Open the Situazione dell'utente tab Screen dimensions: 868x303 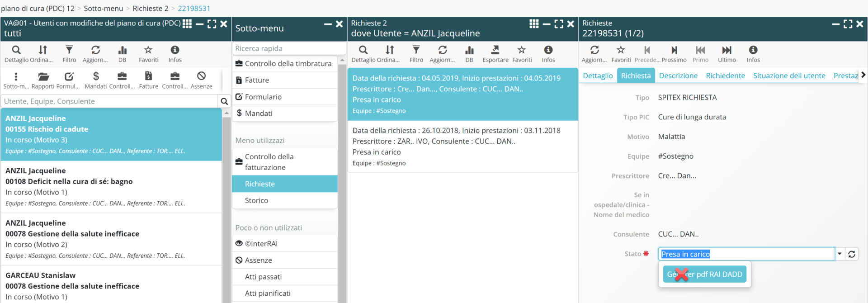pyautogui.click(x=789, y=76)
